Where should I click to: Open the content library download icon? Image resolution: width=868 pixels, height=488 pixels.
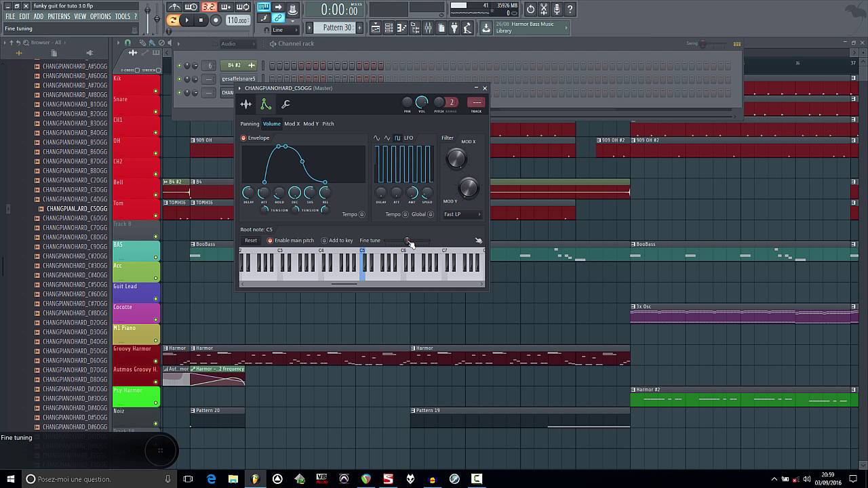486,28
